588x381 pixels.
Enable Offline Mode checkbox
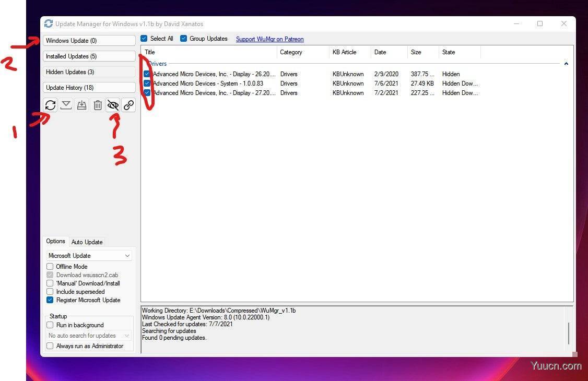pyautogui.click(x=50, y=266)
